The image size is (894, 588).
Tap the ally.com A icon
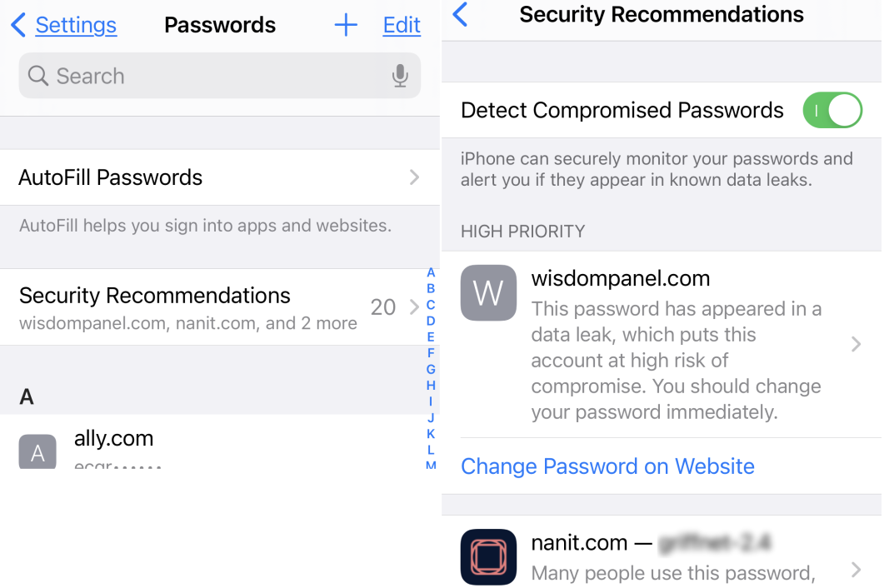[x=37, y=451]
